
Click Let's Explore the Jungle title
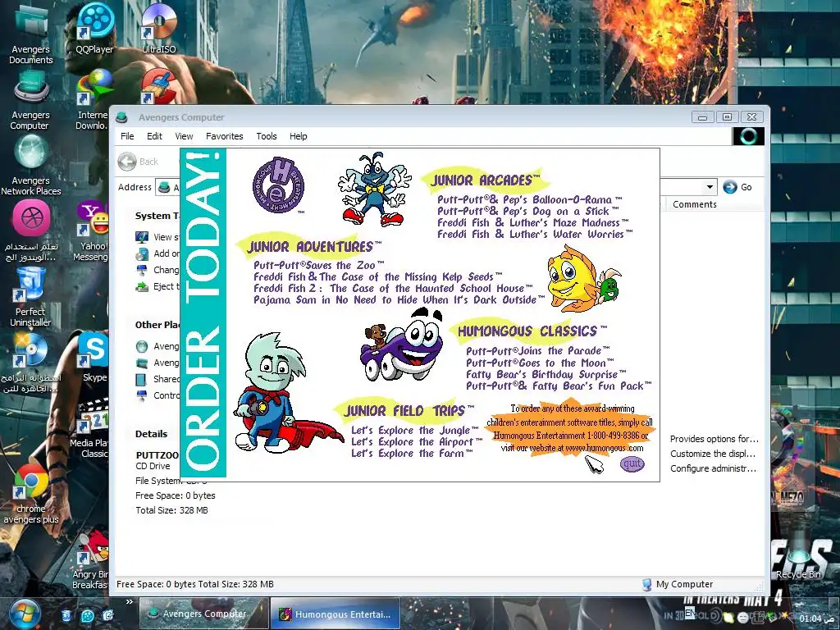click(415, 430)
